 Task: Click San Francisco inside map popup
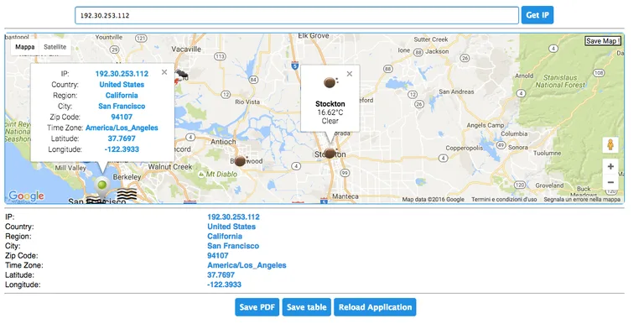pyautogui.click(x=122, y=106)
